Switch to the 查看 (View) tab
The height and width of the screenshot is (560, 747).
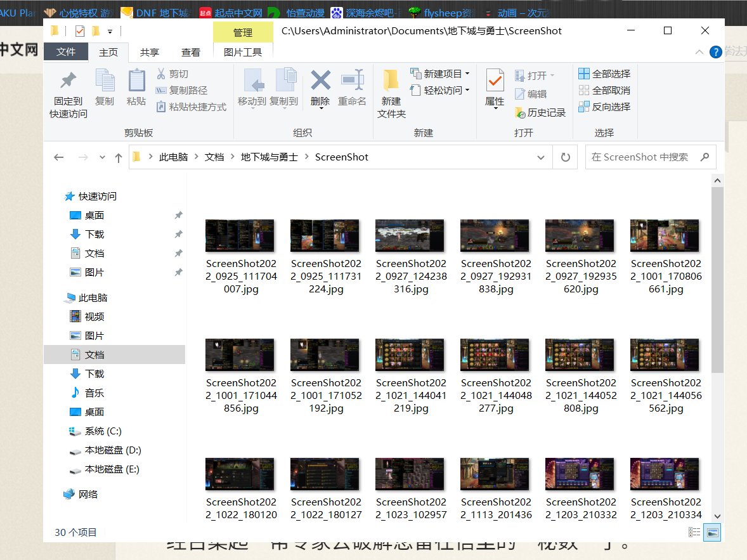tap(191, 53)
